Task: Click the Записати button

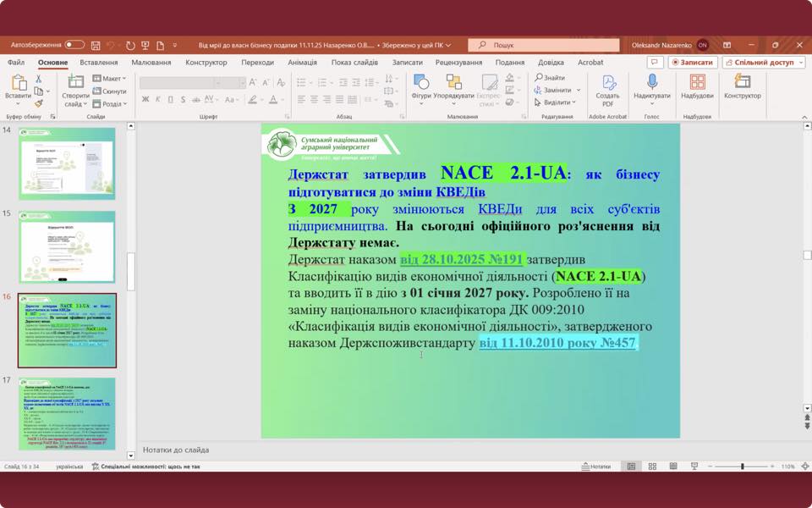Action: [x=693, y=63]
